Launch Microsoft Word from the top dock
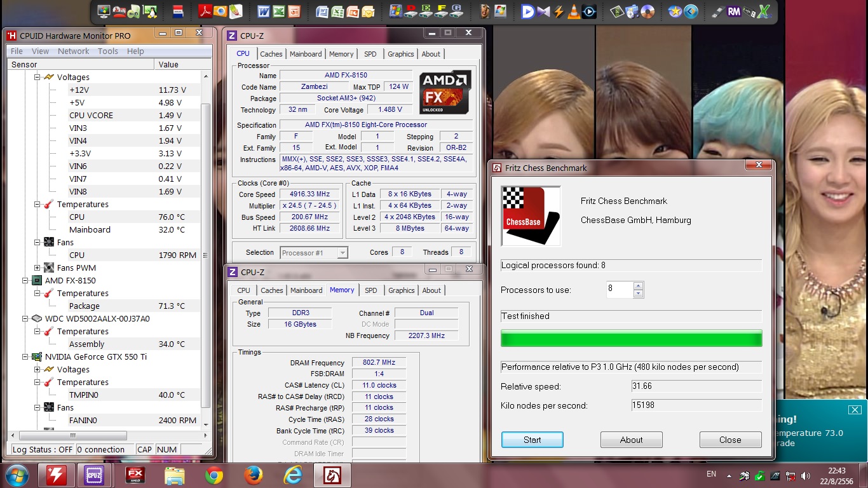868x488 pixels. pos(264,11)
